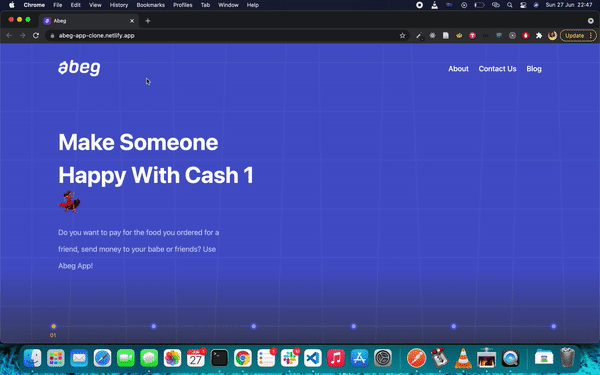Go forward using the browser forward arrow

tap(23, 36)
